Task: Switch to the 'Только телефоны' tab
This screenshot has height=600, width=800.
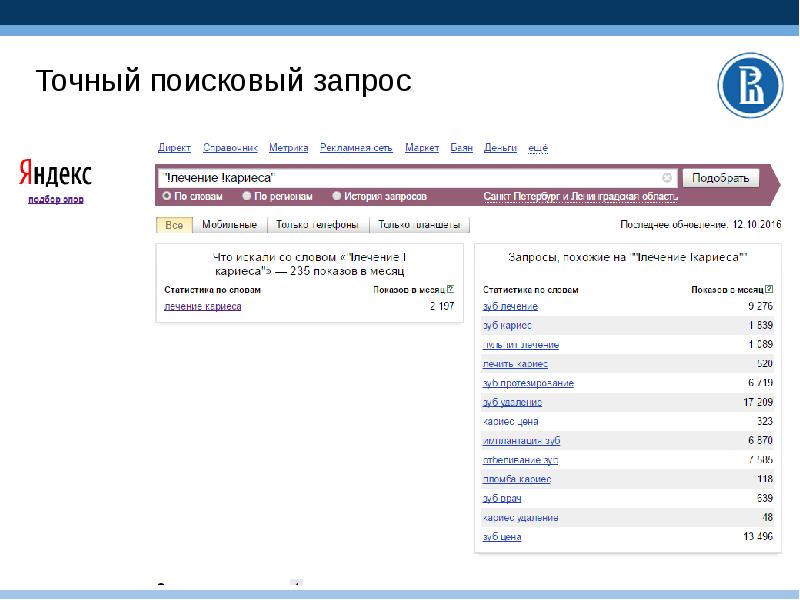Action: tap(318, 225)
